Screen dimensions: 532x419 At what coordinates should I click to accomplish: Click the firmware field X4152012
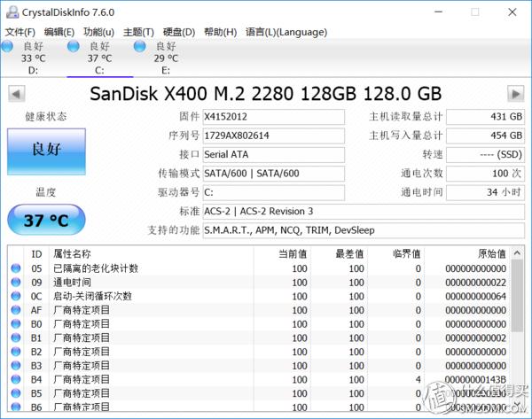(x=273, y=117)
